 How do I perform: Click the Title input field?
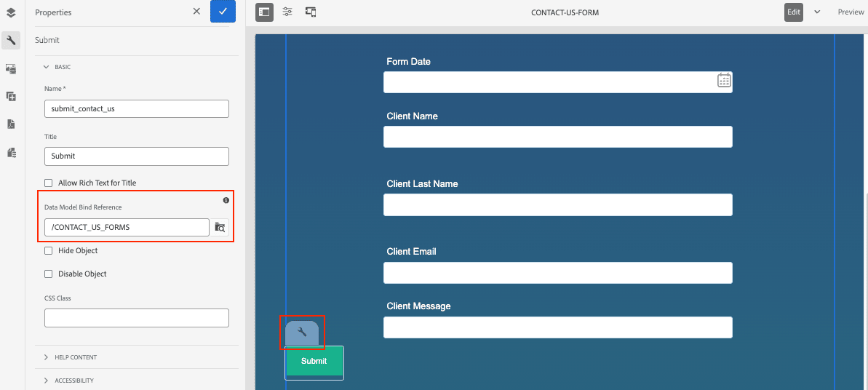(137, 156)
